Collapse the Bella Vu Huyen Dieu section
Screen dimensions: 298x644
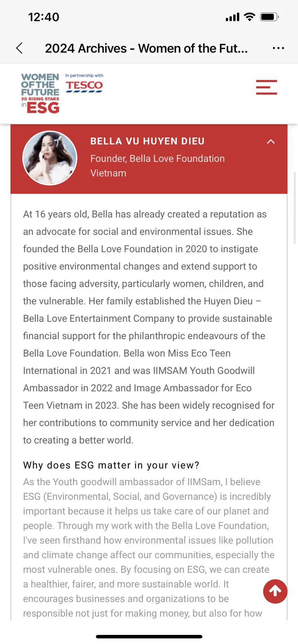[x=271, y=142]
